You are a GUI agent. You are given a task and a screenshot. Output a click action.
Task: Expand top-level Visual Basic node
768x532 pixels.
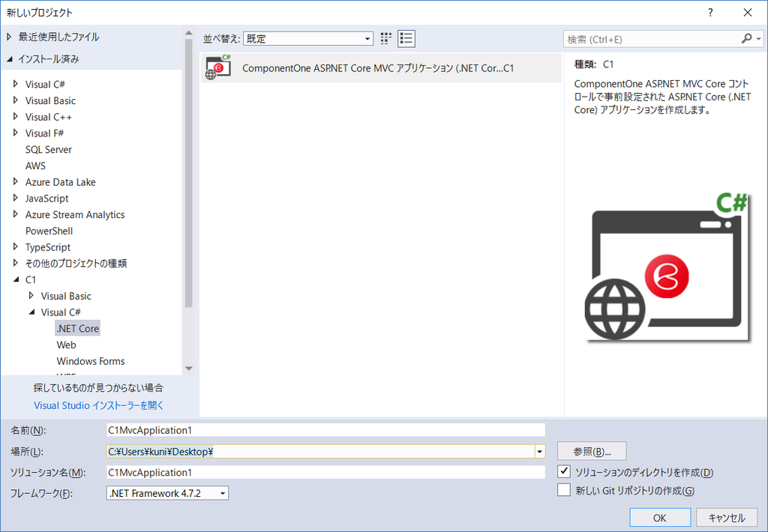pos(15,100)
